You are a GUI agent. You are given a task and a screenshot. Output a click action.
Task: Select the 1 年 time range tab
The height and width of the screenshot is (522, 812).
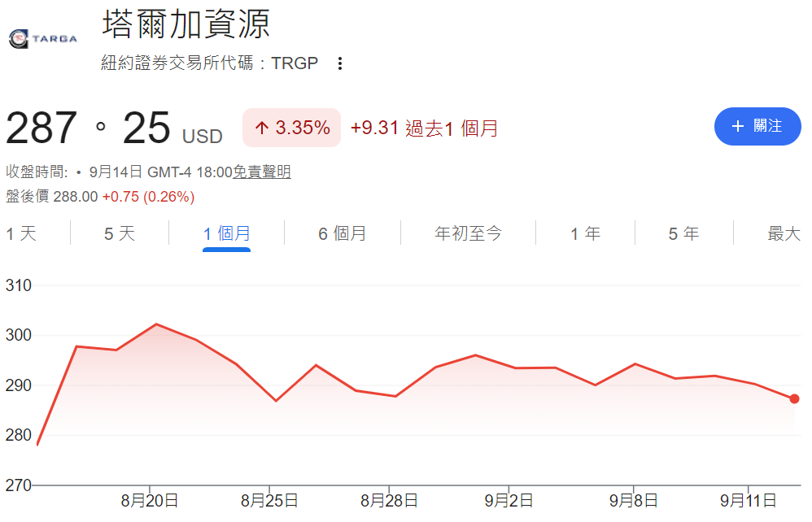(x=586, y=234)
